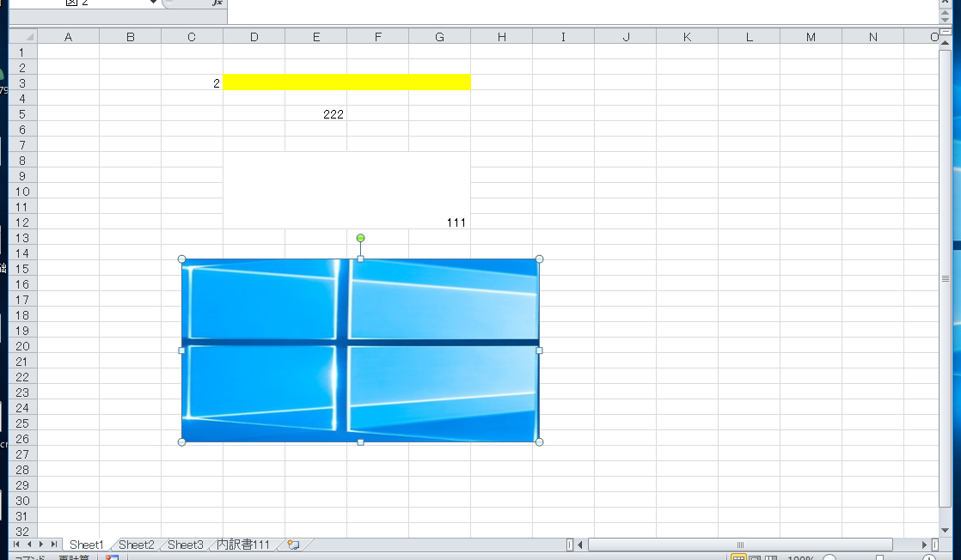Zoom in with plus button
Screen dimensions: 961x560
(929, 558)
